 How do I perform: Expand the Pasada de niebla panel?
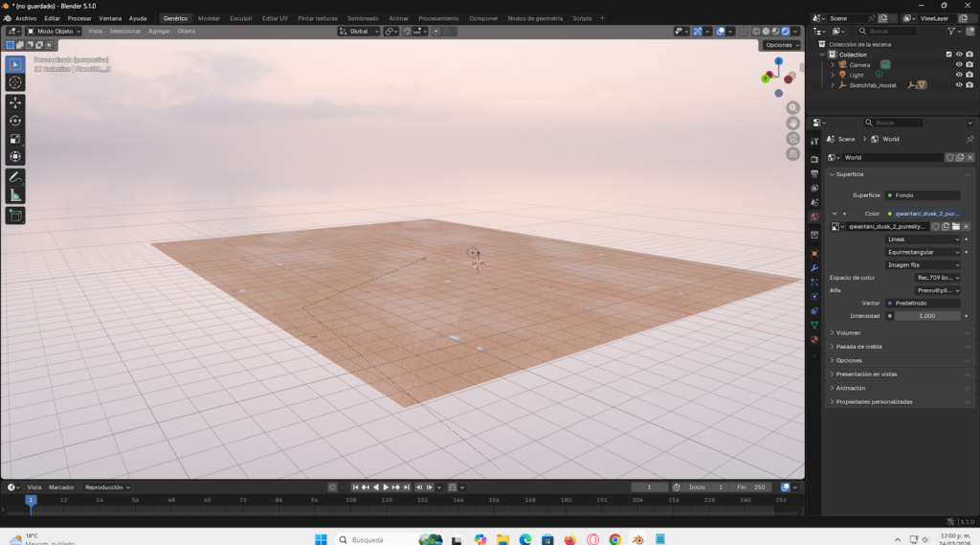(900, 347)
